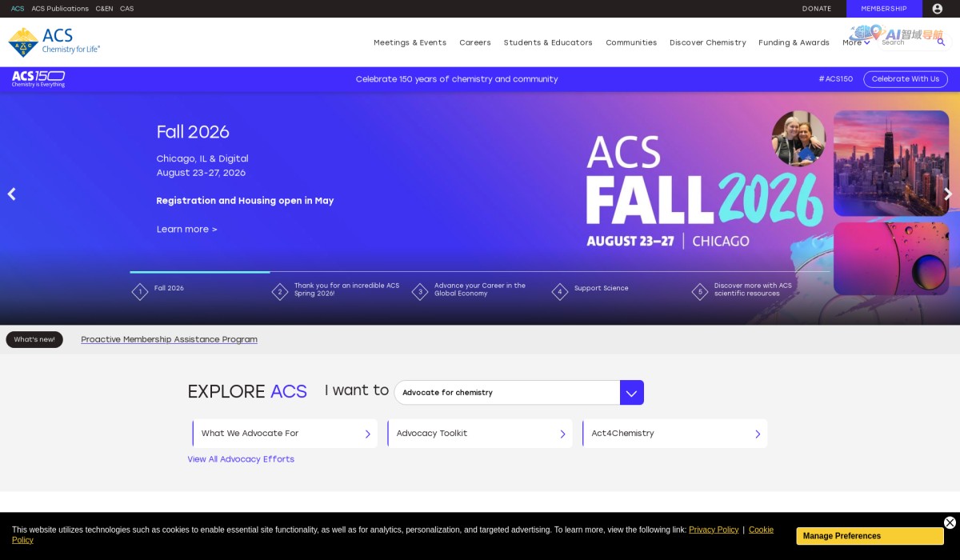
Task: Expand the More navigation dropdown
Action: click(x=855, y=43)
